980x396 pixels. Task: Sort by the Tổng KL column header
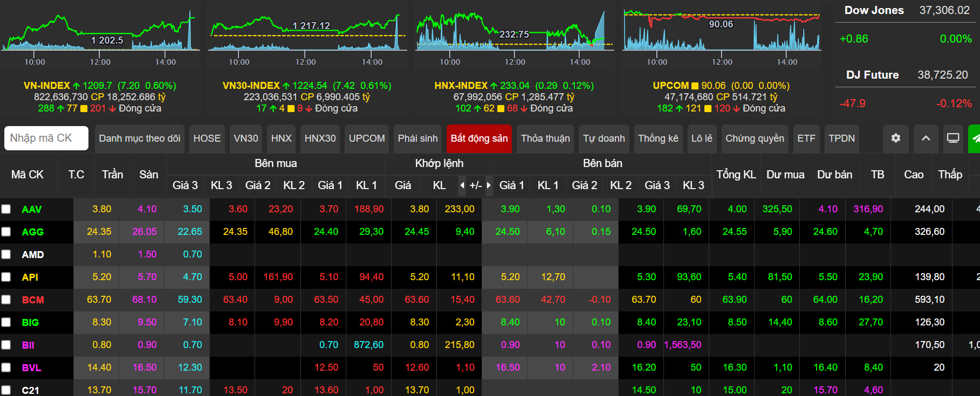[x=736, y=175]
